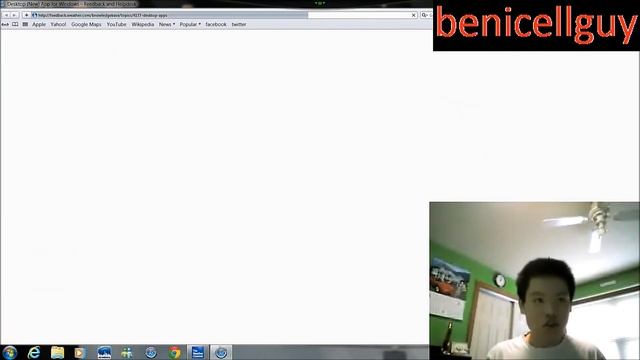Open the Google Maps bookmark

(x=86, y=24)
